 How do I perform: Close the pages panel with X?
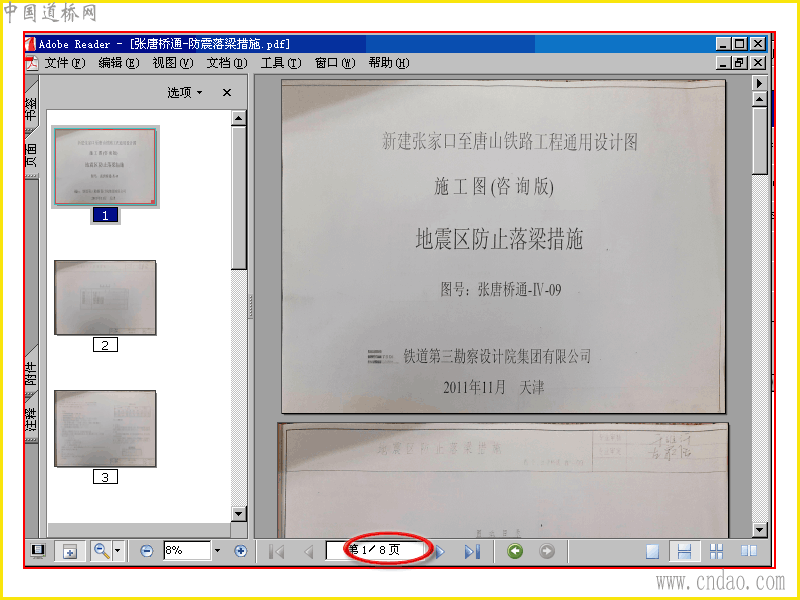[227, 92]
